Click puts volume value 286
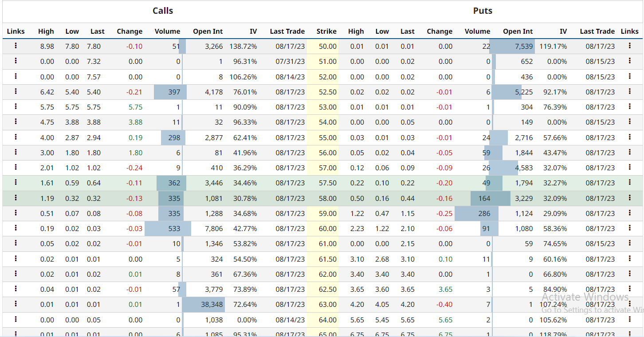 click(x=484, y=213)
